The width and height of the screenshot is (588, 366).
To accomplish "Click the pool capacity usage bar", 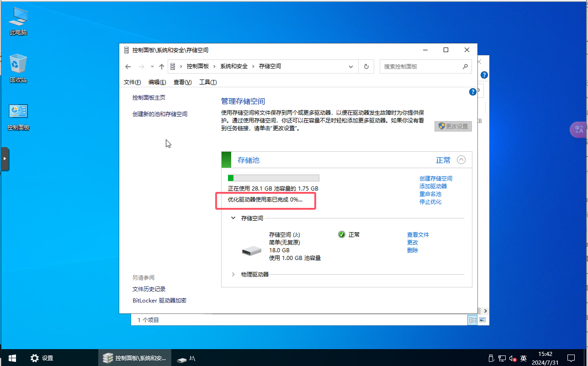I will click(x=273, y=178).
